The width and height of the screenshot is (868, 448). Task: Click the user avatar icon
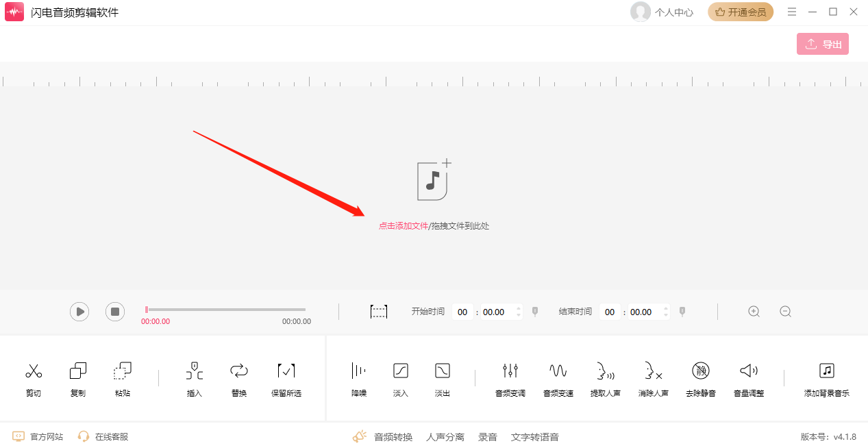641,12
